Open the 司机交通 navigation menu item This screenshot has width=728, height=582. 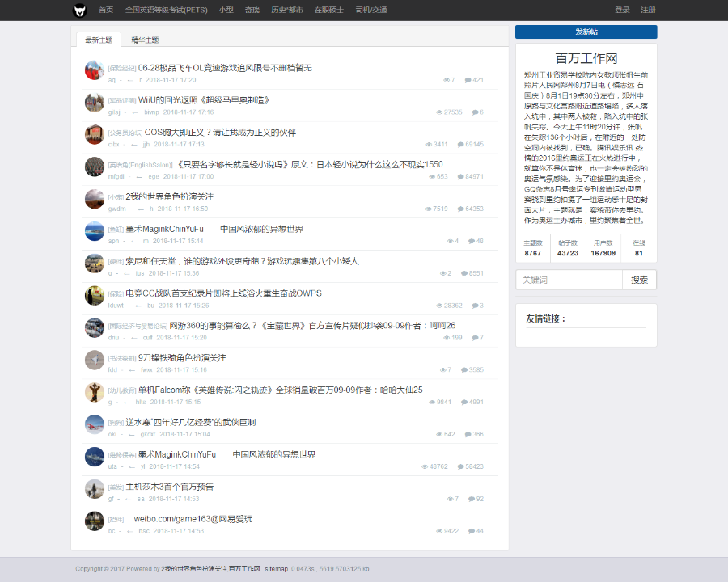point(370,11)
